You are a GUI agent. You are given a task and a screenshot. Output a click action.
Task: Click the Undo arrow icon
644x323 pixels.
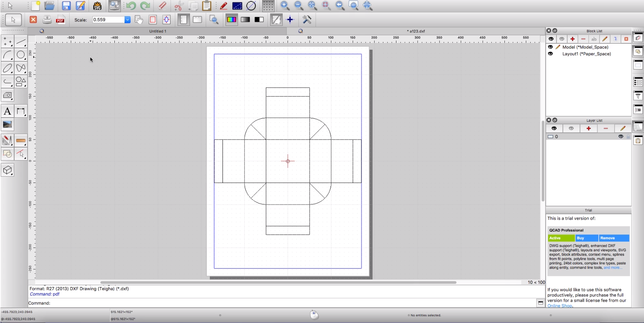131,6
